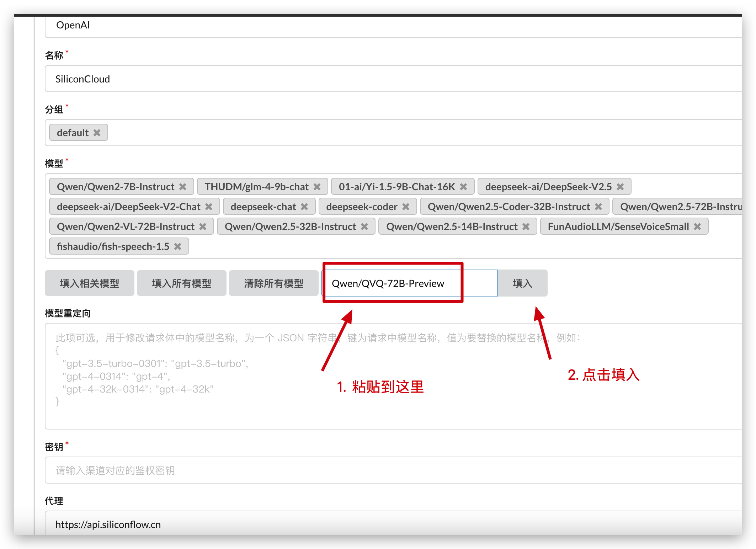The image size is (756, 549).
Task: Click the 模型重定向 JSON textarea
Action: pos(391,412)
